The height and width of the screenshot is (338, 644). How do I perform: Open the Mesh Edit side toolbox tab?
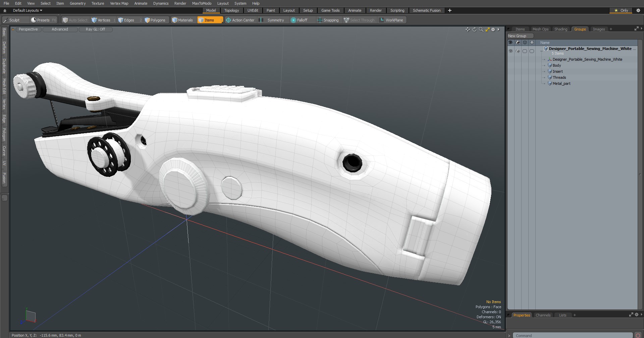click(x=4, y=87)
